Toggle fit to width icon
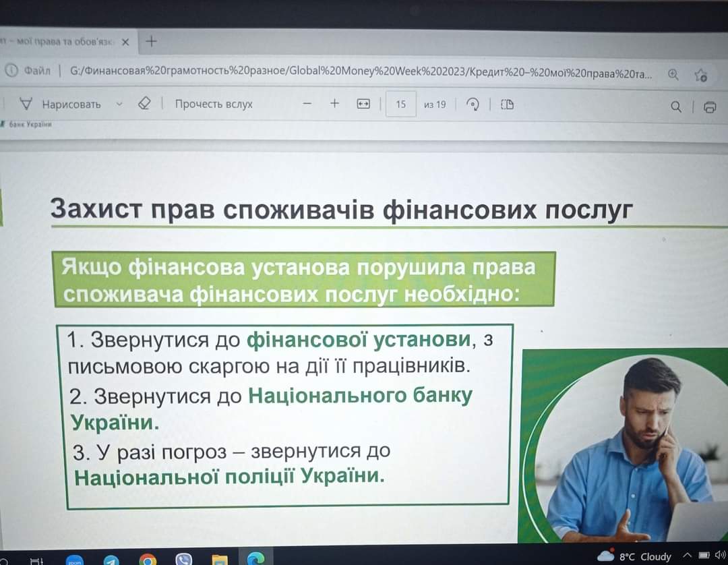This screenshot has width=728, height=565. point(363,104)
